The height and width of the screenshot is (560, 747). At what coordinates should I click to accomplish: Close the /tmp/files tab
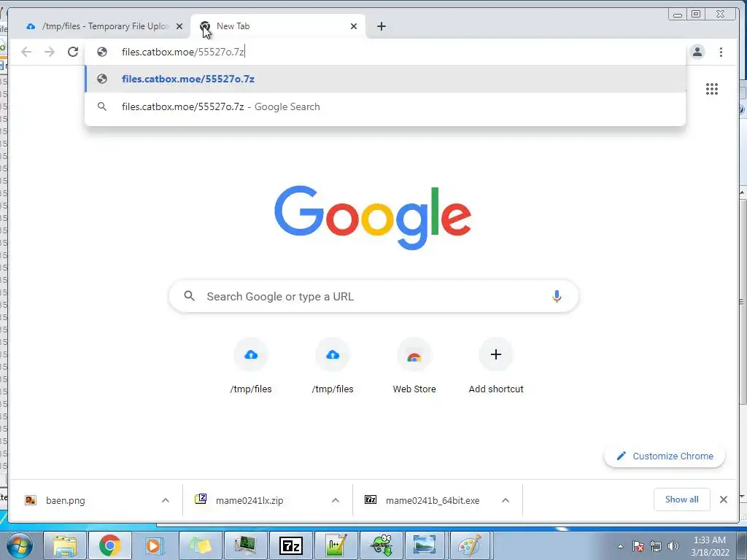point(179,26)
